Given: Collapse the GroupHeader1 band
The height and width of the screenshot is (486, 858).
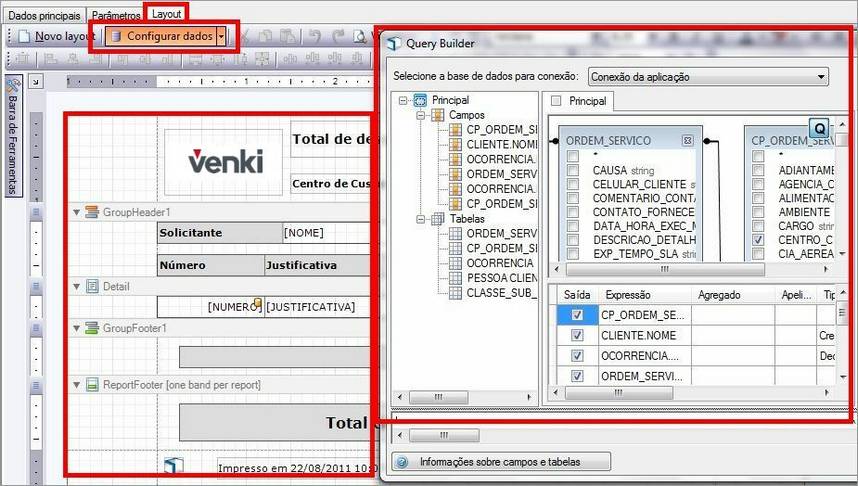Looking at the screenshot, I should click(77, 212).
